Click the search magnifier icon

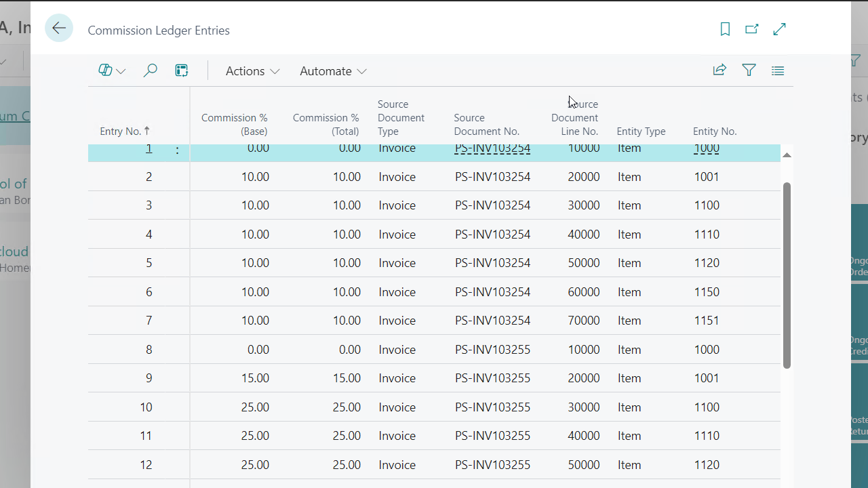click(x=151, y=70)
